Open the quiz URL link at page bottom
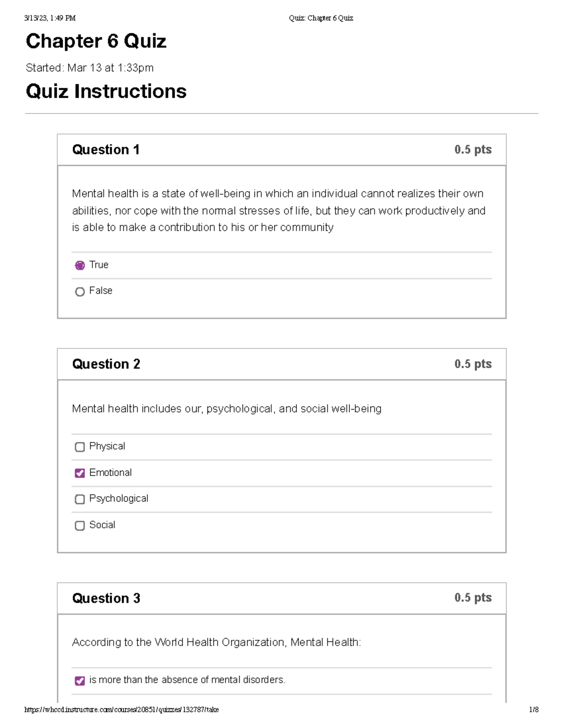This screenshot has width=563, height=728. 122,710
